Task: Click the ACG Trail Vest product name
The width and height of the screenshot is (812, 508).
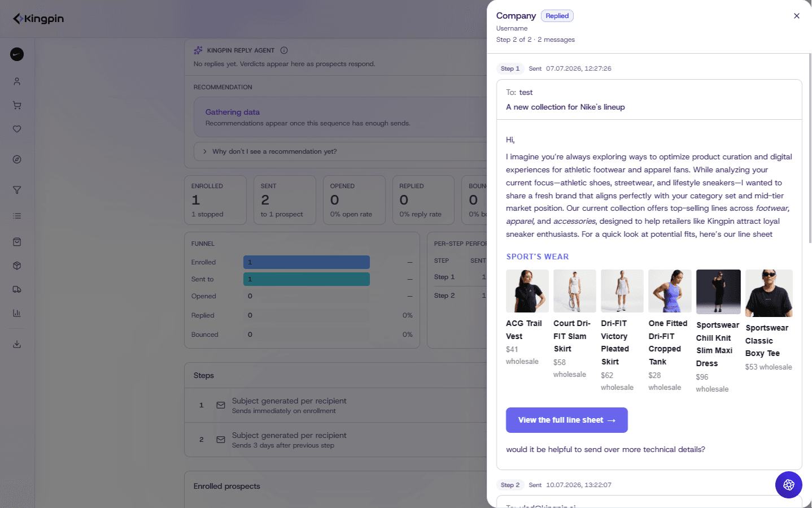Action: pyautogui.click(x=524, y=330)
